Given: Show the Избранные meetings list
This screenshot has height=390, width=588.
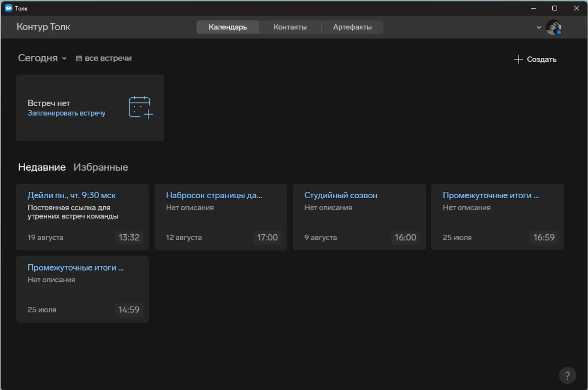Looking at the screenshot, I should (101, 167).
